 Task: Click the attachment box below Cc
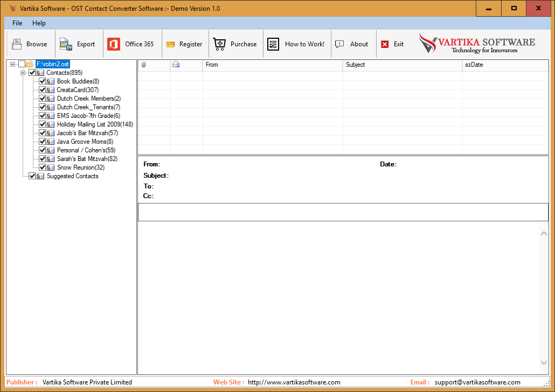coord(343,212)
